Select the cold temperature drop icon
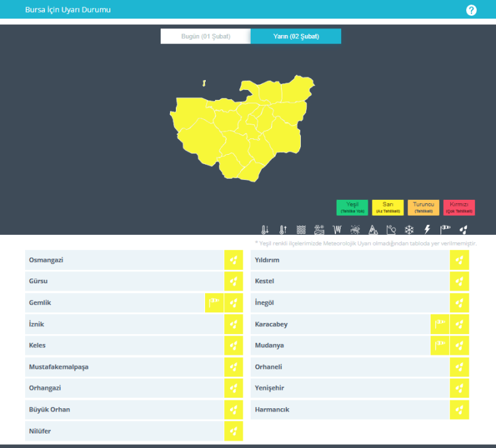 tap(265, 230)
